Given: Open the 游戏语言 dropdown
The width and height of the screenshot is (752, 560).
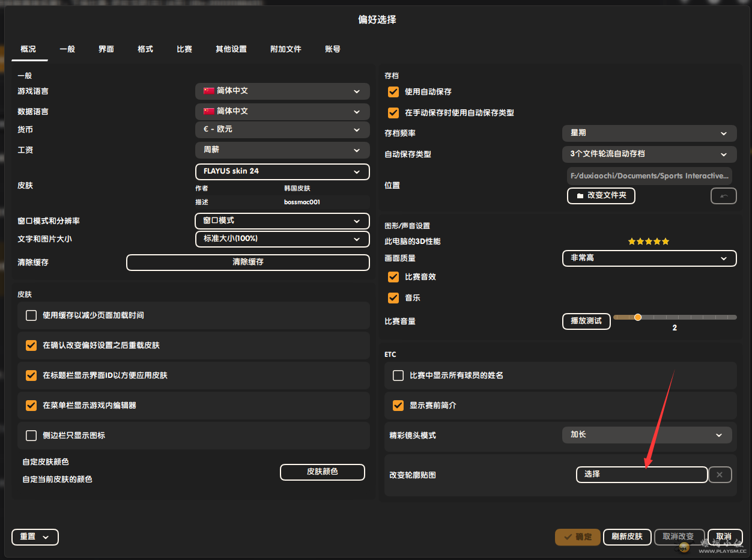Looking at the screenshot, I should point(282,91).
